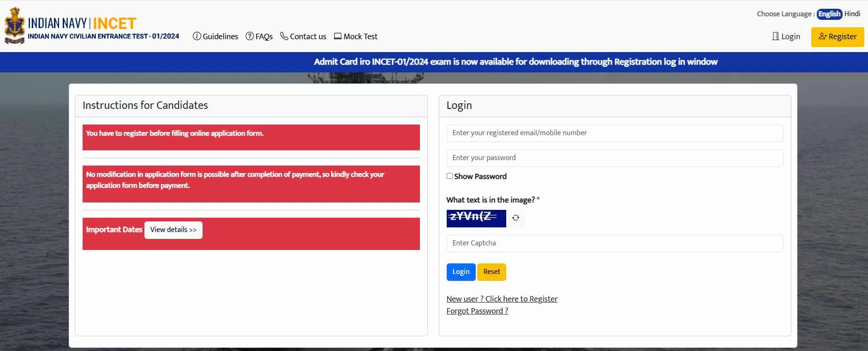This screenshot has height=351, width=868.
Task: Click the password input field
Action: pyautogui.click(x=615, y=158)
